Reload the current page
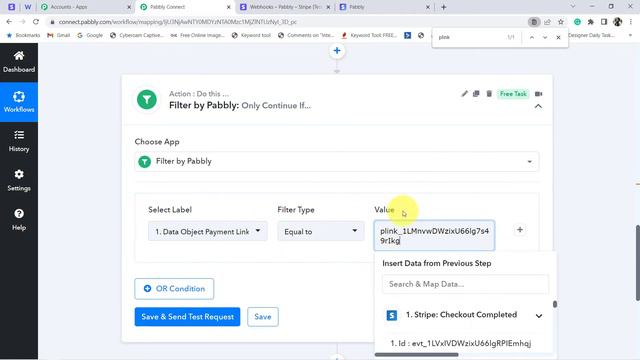This screenshot has height=360, width=640. tap(36, 22)
